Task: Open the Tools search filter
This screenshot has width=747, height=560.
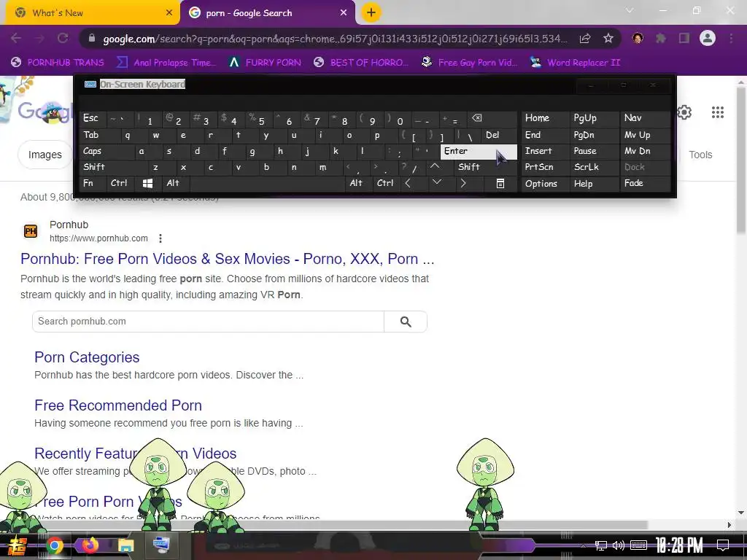Action: (700, 155)
